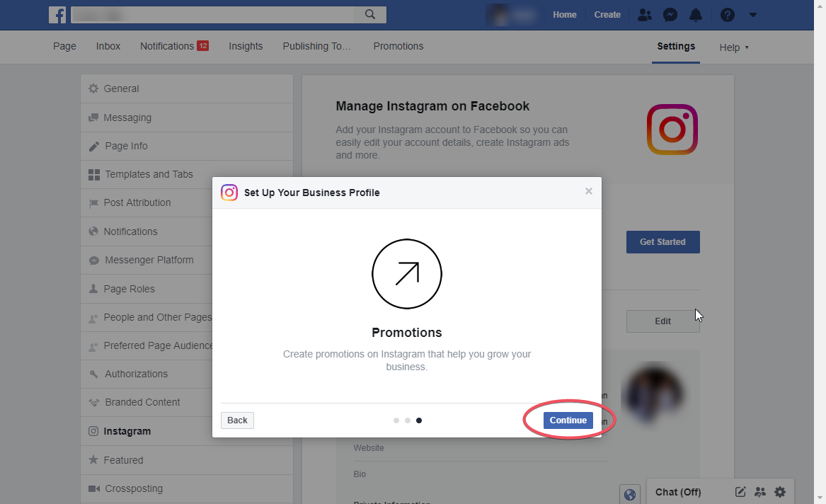
Task: Jump to second step dot indicator
Action: [407, 420]
